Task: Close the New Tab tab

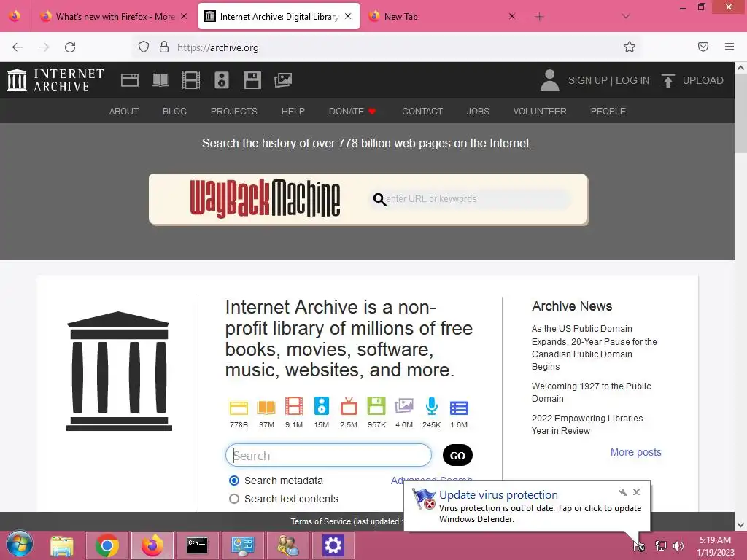Action: point(511,16)
